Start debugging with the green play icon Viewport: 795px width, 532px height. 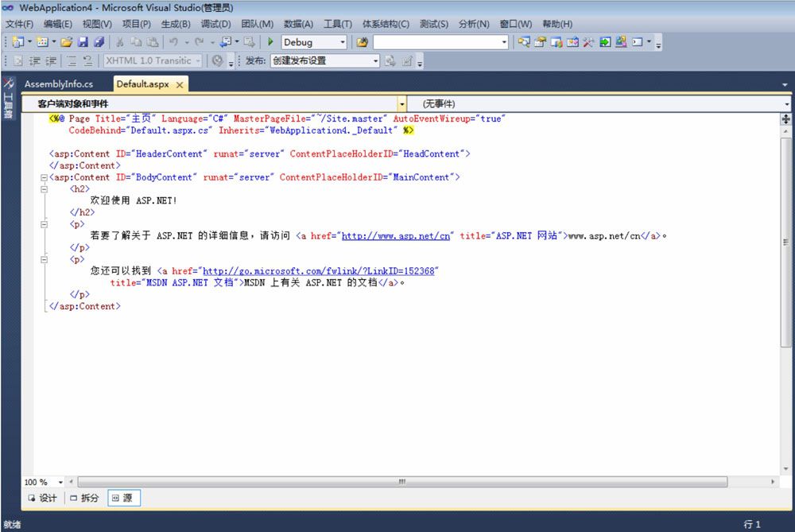coord(270,41)
